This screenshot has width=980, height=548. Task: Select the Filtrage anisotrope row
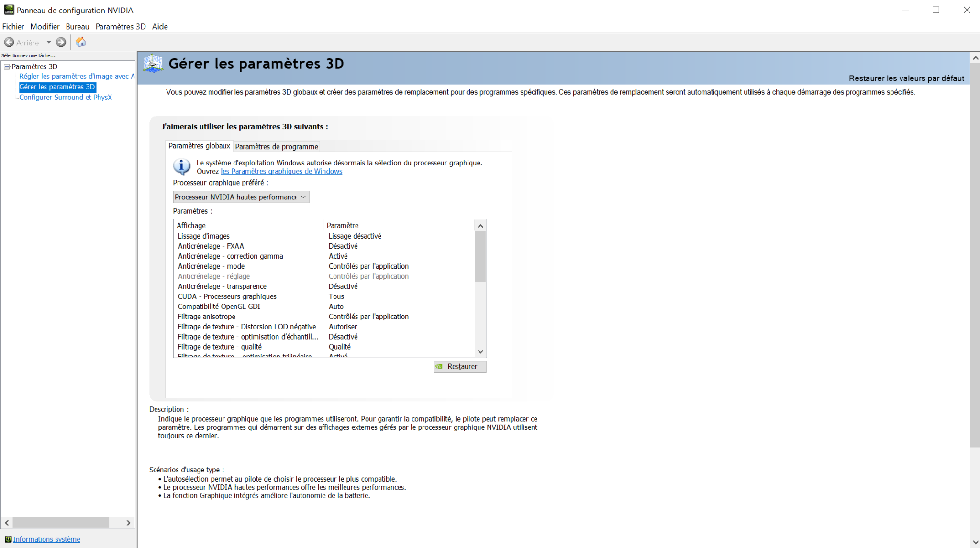(x=324, y=317)
